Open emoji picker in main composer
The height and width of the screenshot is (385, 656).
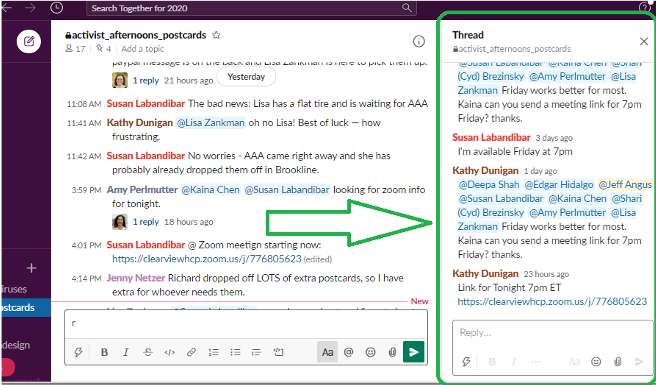point(370,352)
